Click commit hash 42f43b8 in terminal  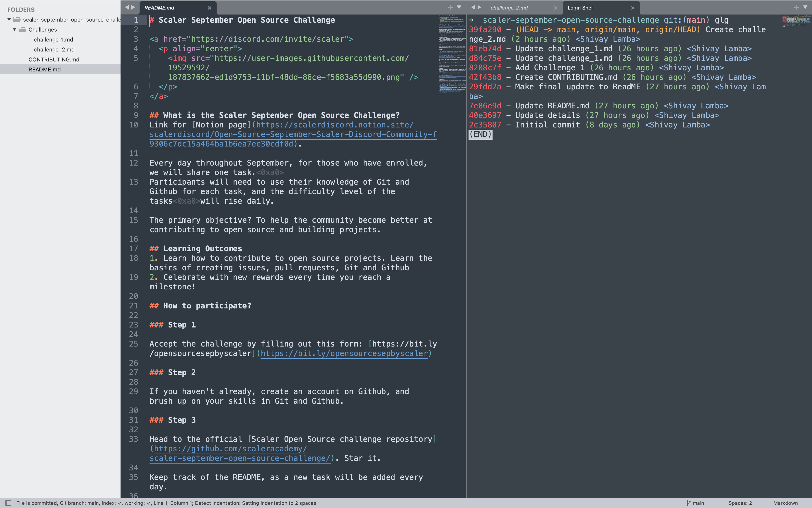(x=485, y=77)
